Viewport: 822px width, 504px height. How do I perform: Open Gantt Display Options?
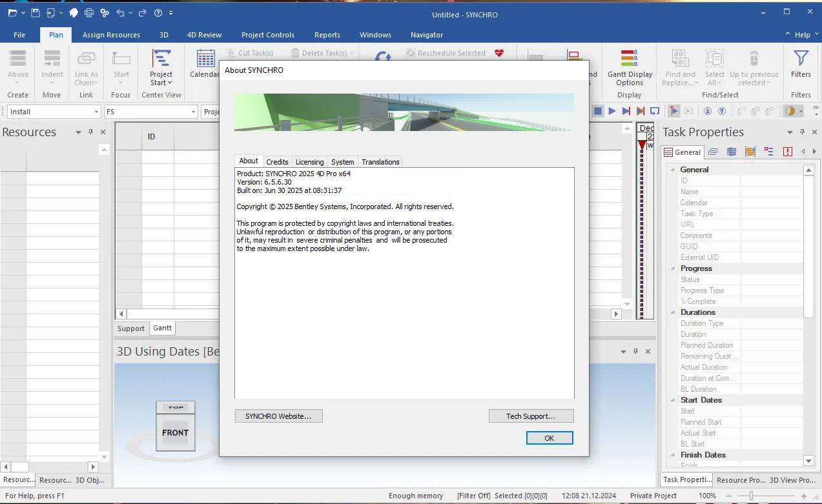pos(630,68)
